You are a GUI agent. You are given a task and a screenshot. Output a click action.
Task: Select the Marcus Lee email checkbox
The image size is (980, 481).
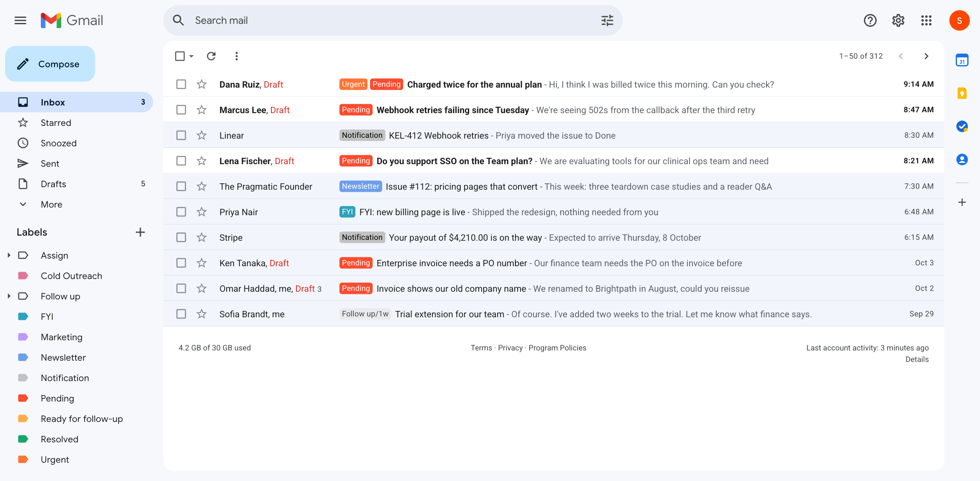coord(181,110)
